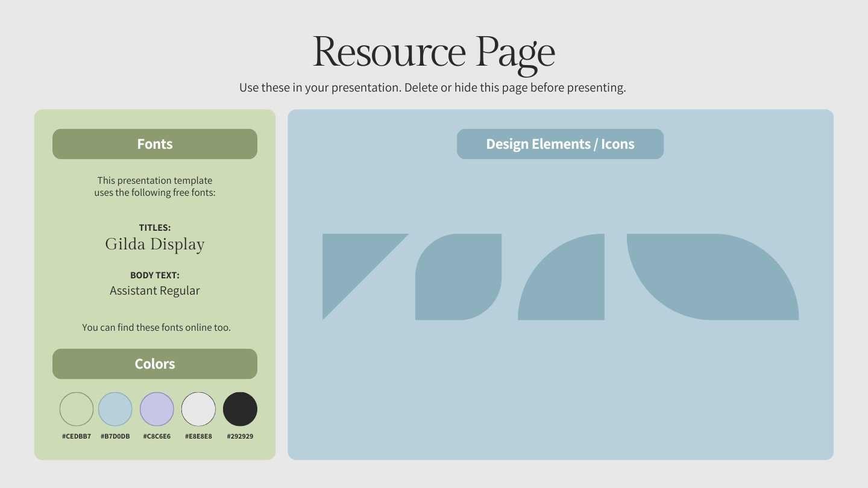Image resolution: width=868 pixels, height=488 pixels.
Task: Select the light gray #E8E8E8 swatch
Action: tap(198, 409)
